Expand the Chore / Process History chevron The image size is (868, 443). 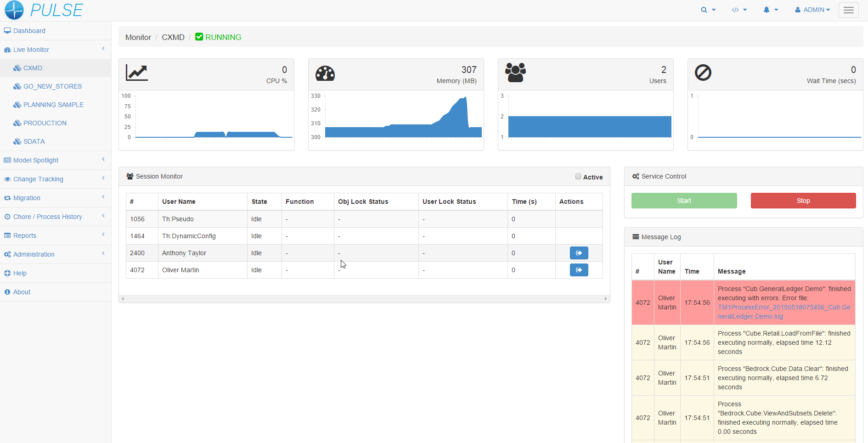tap(103, 215)
